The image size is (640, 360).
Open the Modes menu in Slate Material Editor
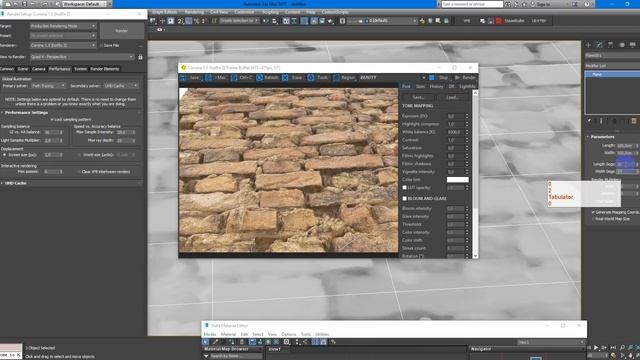click(x=210, y=334)
